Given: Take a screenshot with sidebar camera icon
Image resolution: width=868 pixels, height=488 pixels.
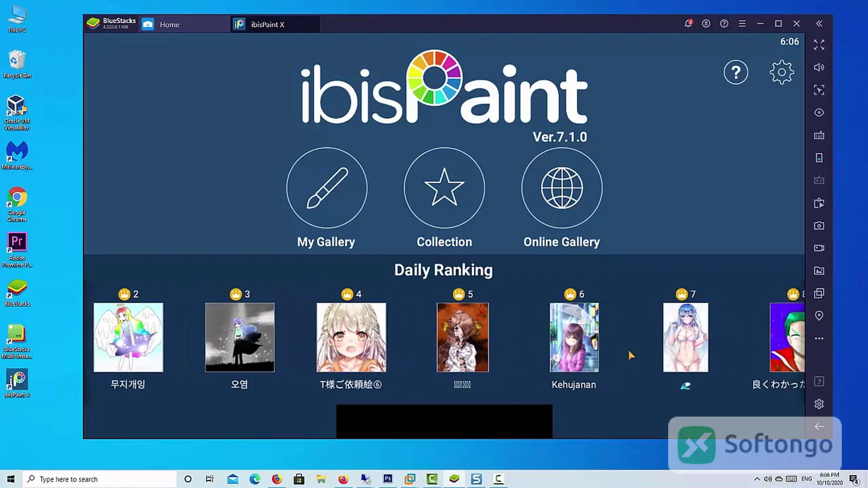Looking at the screenshot, I should click(x=819, y=225).
